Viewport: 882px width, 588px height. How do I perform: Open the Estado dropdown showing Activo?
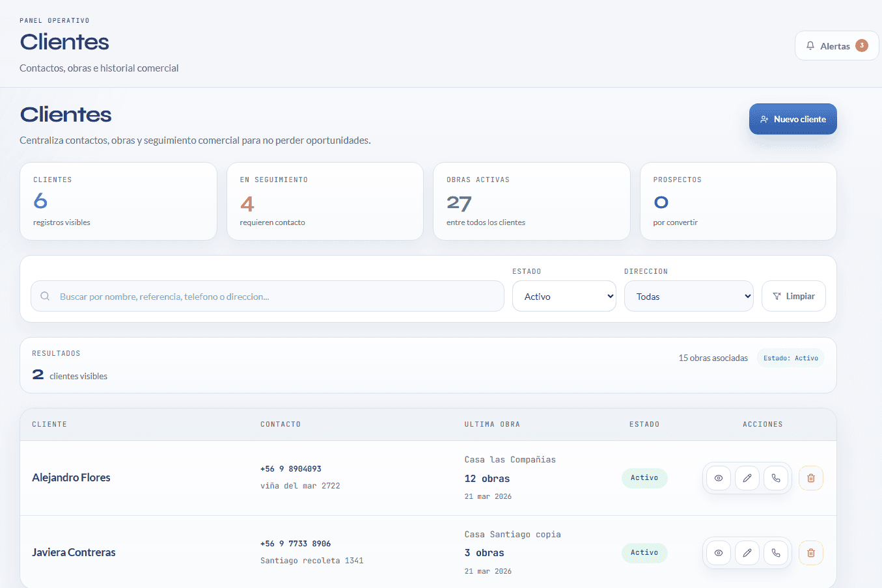coord(564,297)
